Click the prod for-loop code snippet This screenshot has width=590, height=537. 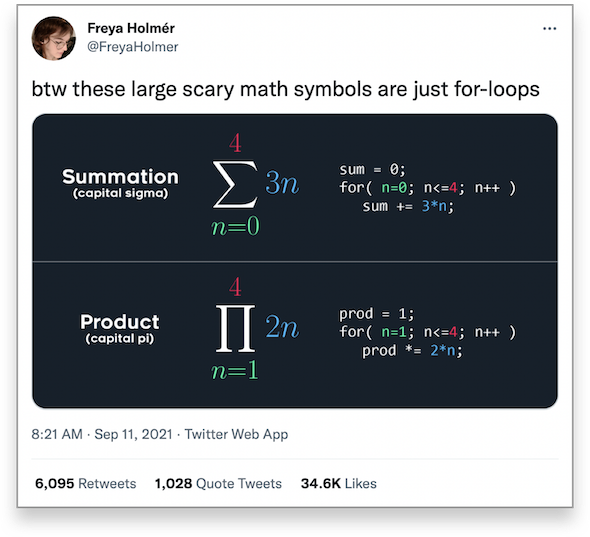(x=427, y=332)
